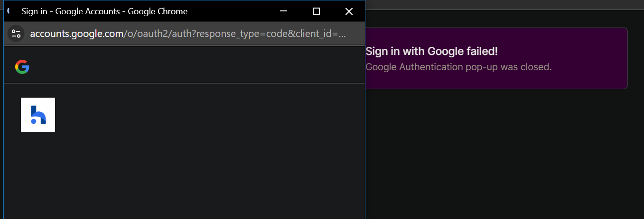This screenshot has width=644, height=219.
Task: Click the Google "G" logo
Action: click(x=22, y=67)
